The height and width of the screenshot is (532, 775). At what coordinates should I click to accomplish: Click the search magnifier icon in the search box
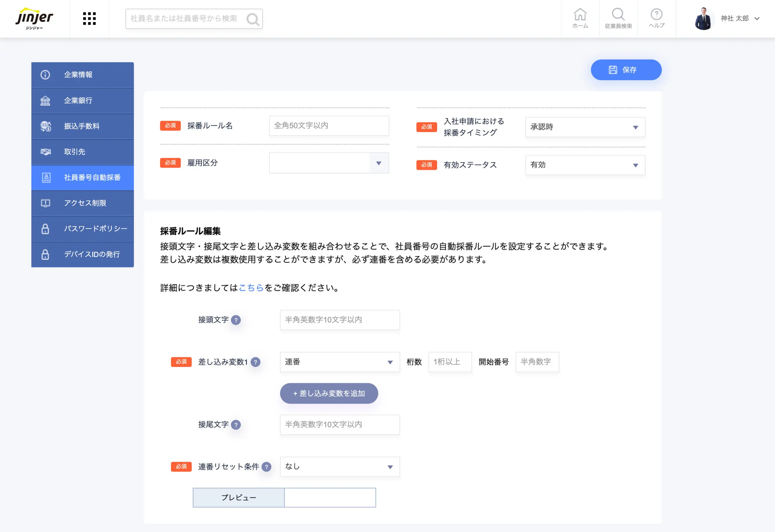click(x=252, y=19)
